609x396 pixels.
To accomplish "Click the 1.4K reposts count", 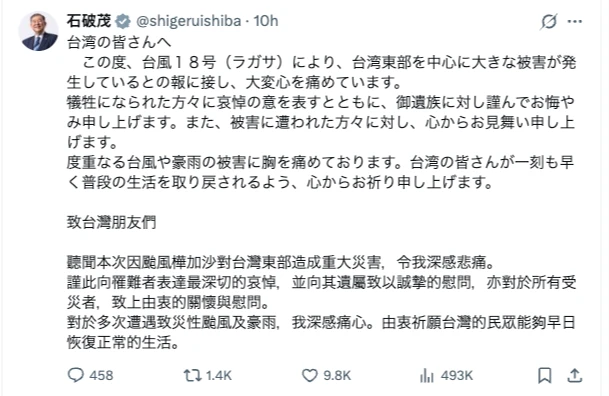I will [x=219, y=375].
